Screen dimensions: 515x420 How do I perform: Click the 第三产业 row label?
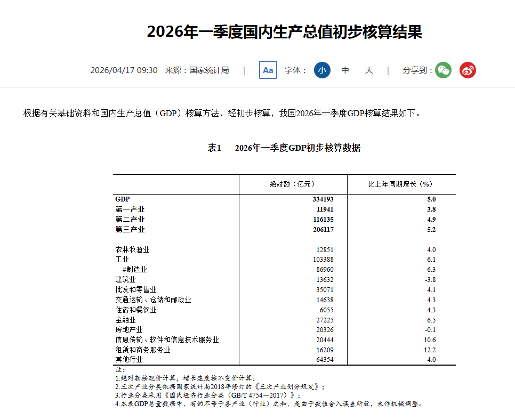[130, 229]
